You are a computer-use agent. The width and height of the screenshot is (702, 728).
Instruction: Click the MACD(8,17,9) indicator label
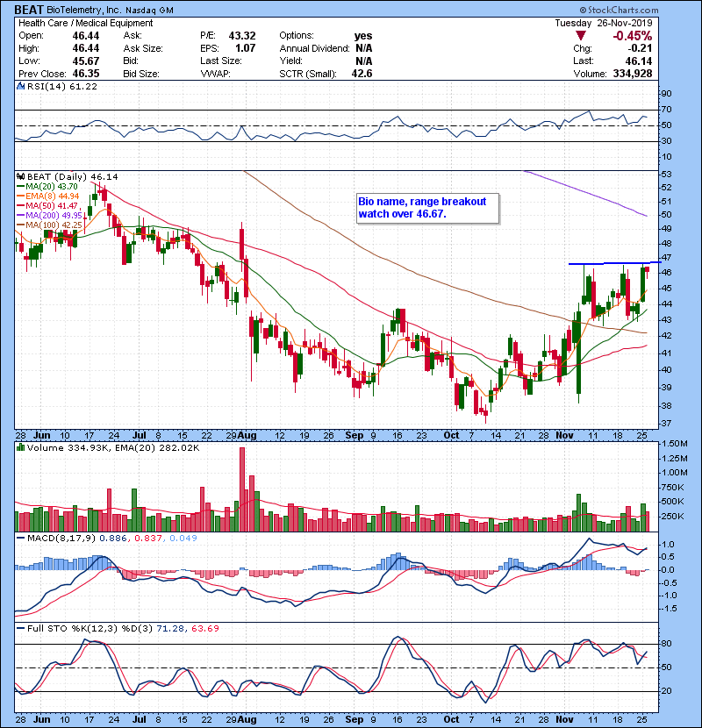(61, 539)
